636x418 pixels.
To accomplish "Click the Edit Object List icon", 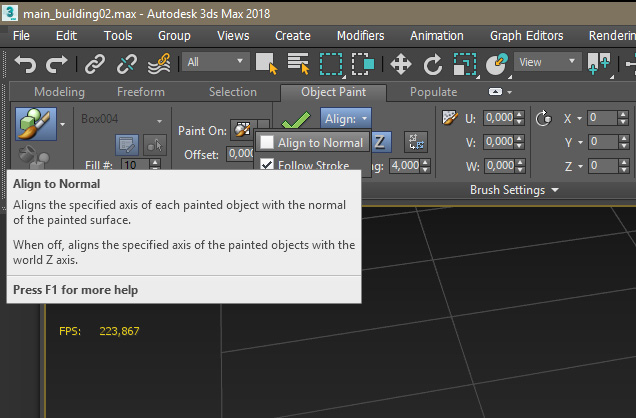I will tap(127, 145).
